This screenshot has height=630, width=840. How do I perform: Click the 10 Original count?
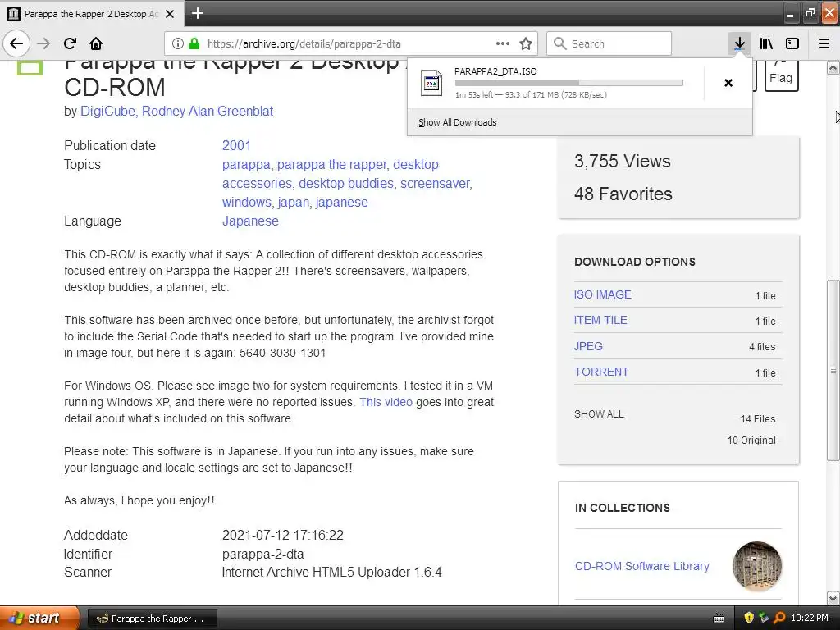coord(751,441)
